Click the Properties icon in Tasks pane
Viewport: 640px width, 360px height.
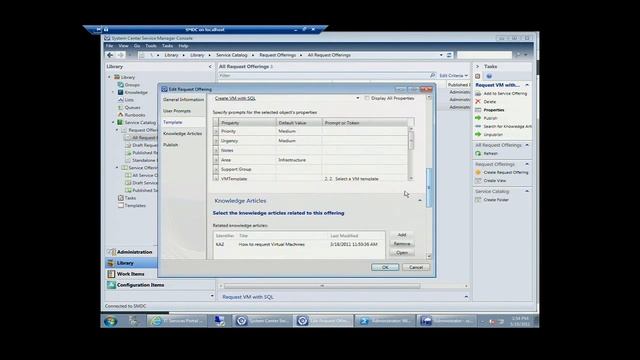click(x=478, y=110)
